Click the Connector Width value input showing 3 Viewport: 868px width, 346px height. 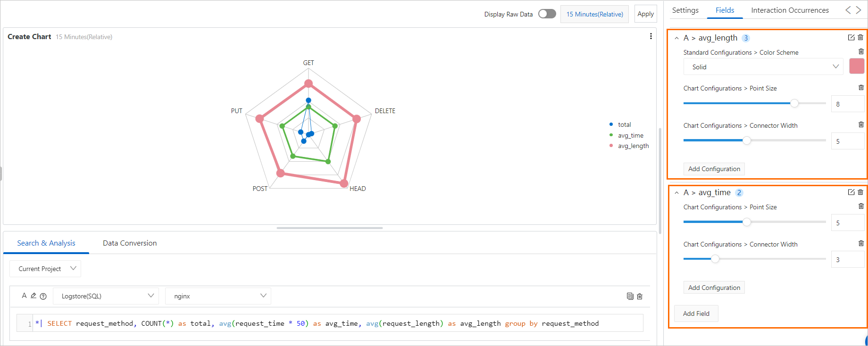[x=848, y=259]
